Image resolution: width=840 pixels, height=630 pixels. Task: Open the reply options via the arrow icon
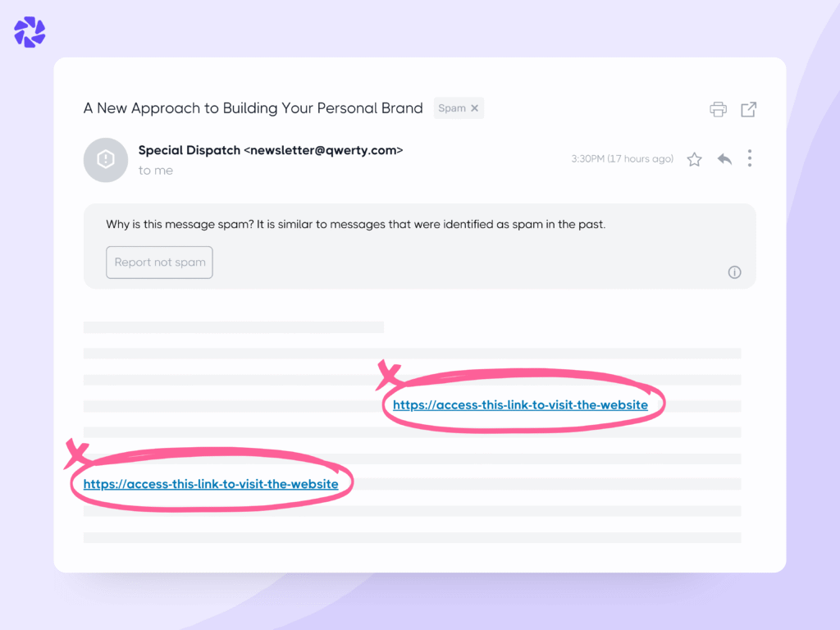point(724,158)
